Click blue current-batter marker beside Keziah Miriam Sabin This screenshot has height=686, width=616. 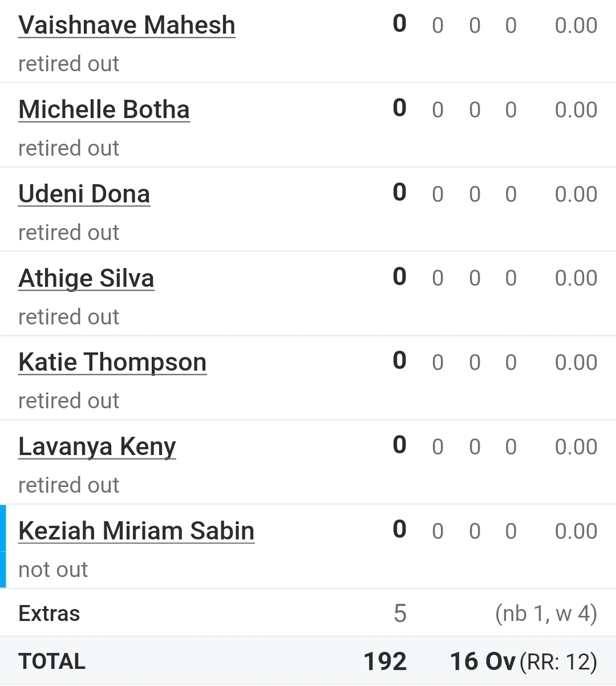[x=3, y=546]
